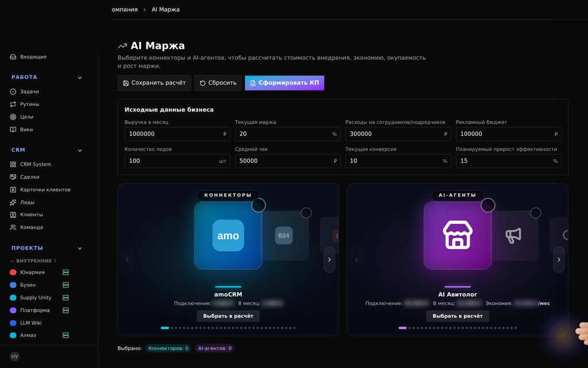
Task: Click the amo connector logo card
Action: tap(228, 235)
